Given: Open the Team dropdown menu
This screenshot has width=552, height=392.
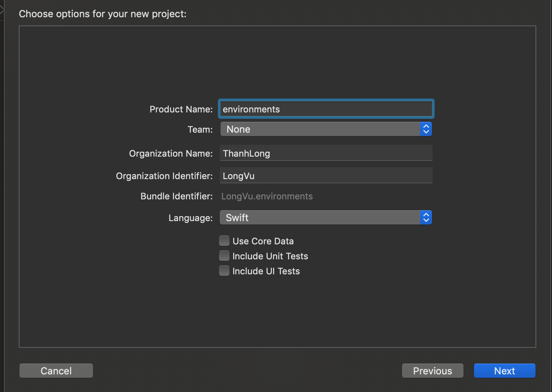Looking at the screenshot, I should point(320,129).
